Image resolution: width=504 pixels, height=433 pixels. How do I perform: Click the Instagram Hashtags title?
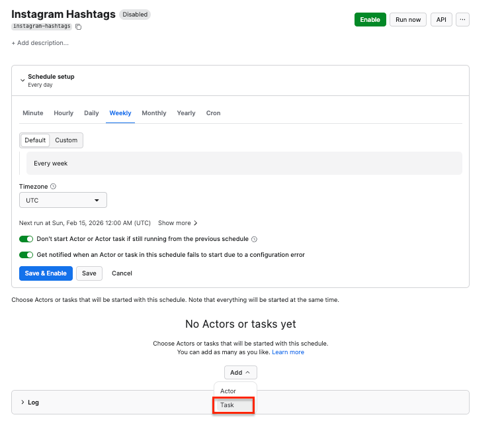pyautogui.click(x=63, y=14)
